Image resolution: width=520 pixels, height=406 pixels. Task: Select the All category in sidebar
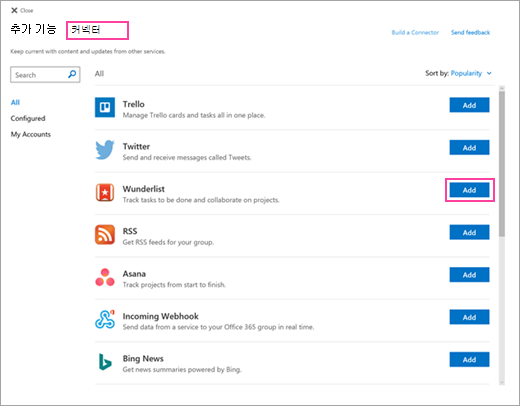coord(15,102)
